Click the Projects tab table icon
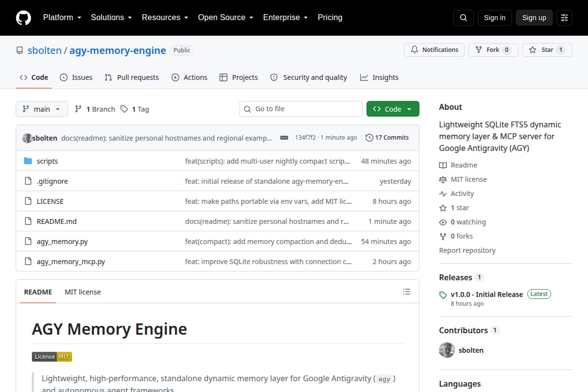This screenshot has width=588, height=392. coord(223,77)
